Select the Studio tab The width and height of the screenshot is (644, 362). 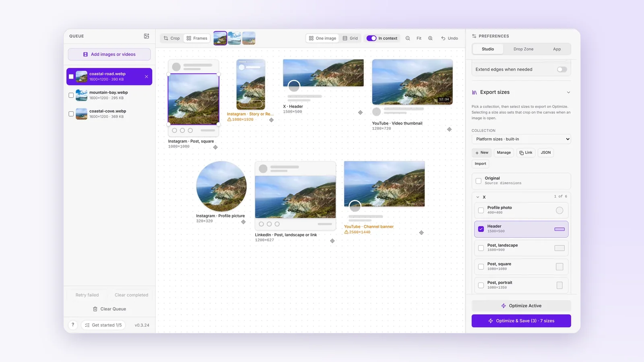pos(488,49)
